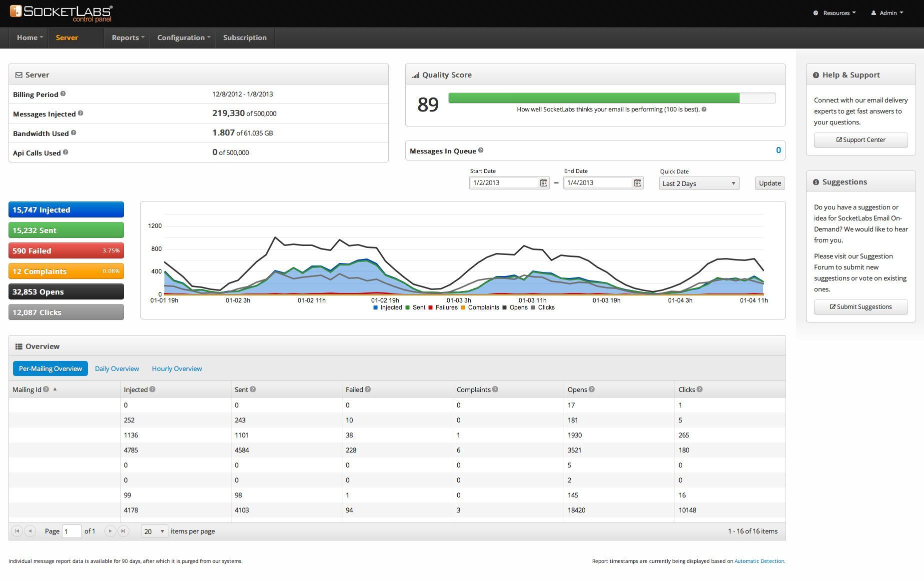This screenshot has height=581, width=924.
Task: Click the help icon in Failed column header
Action: click(368, 389)
